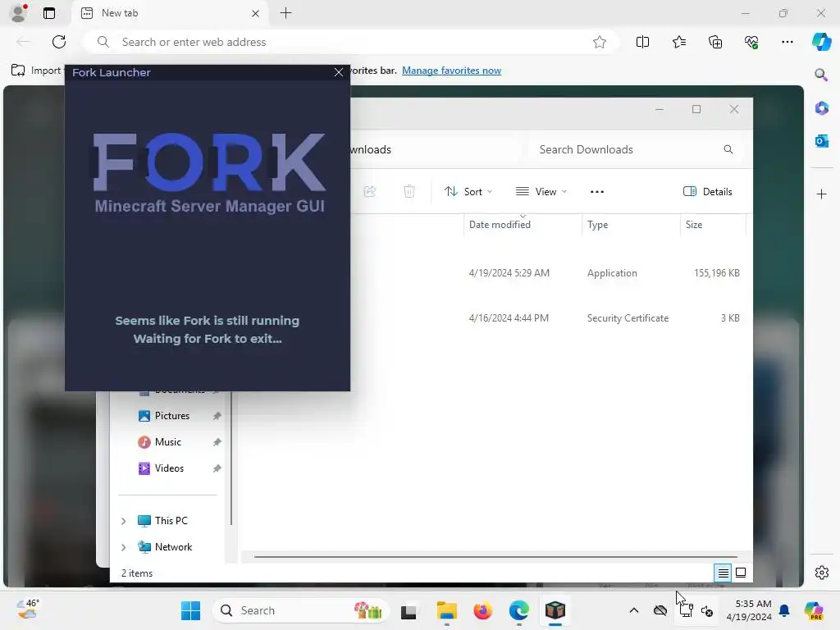Open Windows Start menu

click(190, 610)
